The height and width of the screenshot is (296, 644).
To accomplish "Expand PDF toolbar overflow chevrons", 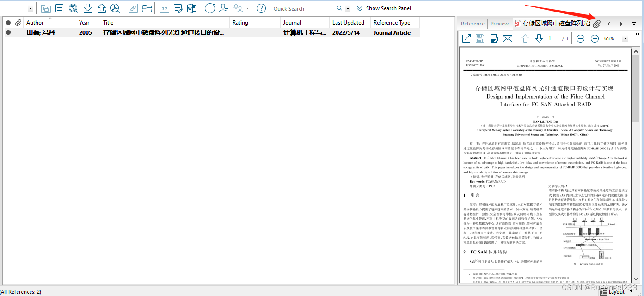I will coord(638,34).
